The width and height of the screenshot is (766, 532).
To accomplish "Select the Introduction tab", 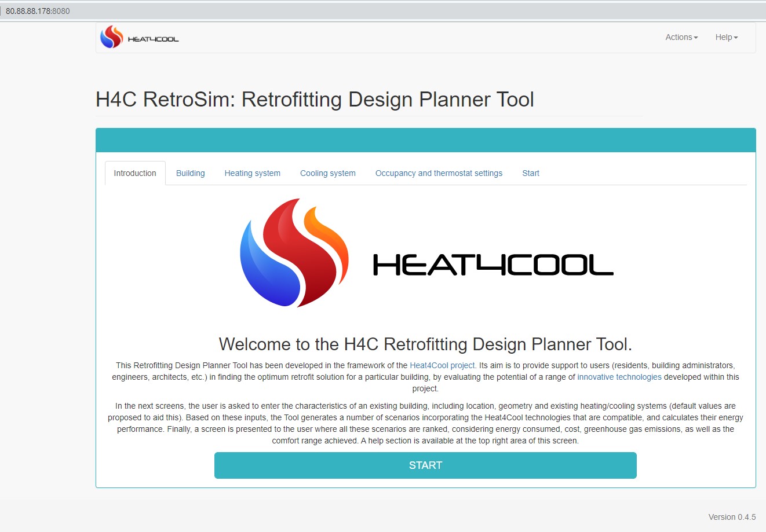I will click(x=135, y=173).
